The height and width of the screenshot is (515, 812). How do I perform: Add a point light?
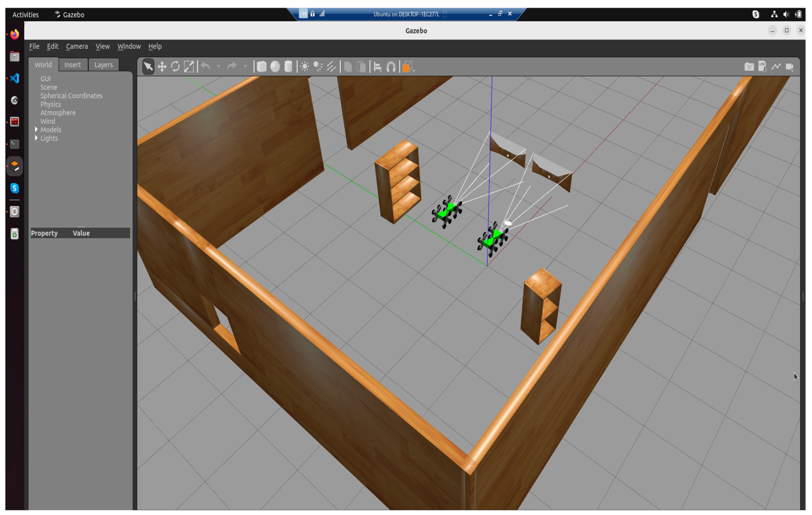click(305, 67)
